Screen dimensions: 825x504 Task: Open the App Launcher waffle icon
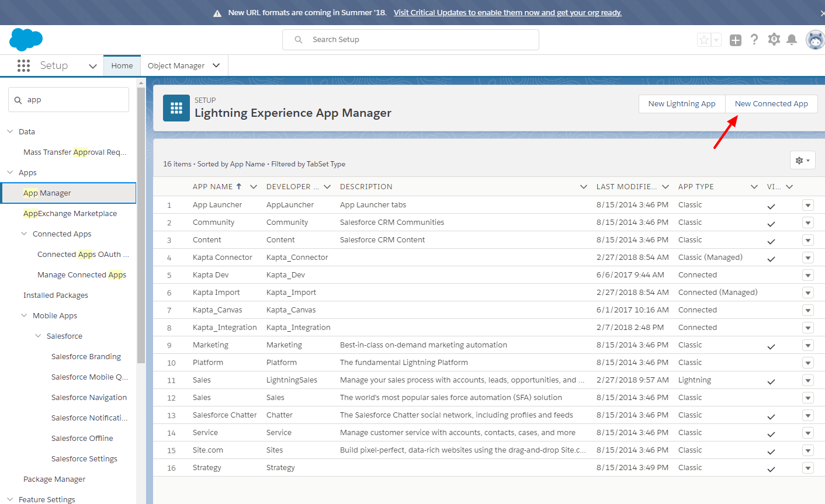23,65
